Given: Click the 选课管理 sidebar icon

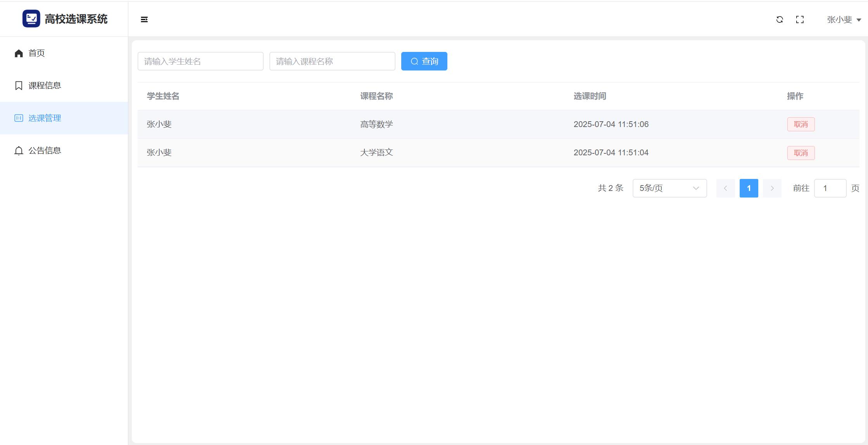Looking at the screenshot, I should coord(19,118).
